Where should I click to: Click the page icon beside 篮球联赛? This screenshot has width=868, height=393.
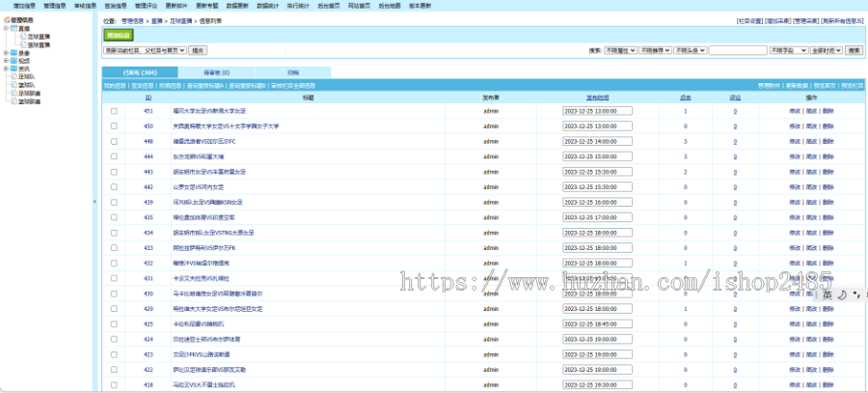[x=14, y=101]
